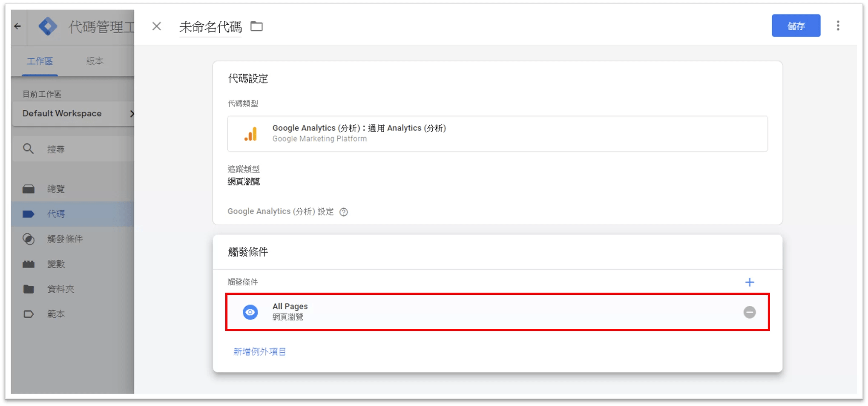868x406 pixels.
Task: Remove the All Pages trigger
Action: click(x=750, y=312)
